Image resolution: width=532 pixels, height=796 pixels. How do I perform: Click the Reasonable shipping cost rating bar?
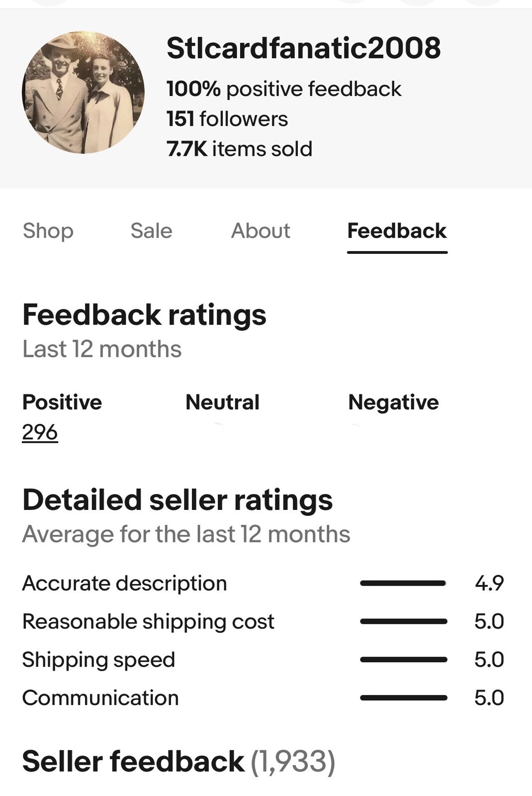click(403, 621)
